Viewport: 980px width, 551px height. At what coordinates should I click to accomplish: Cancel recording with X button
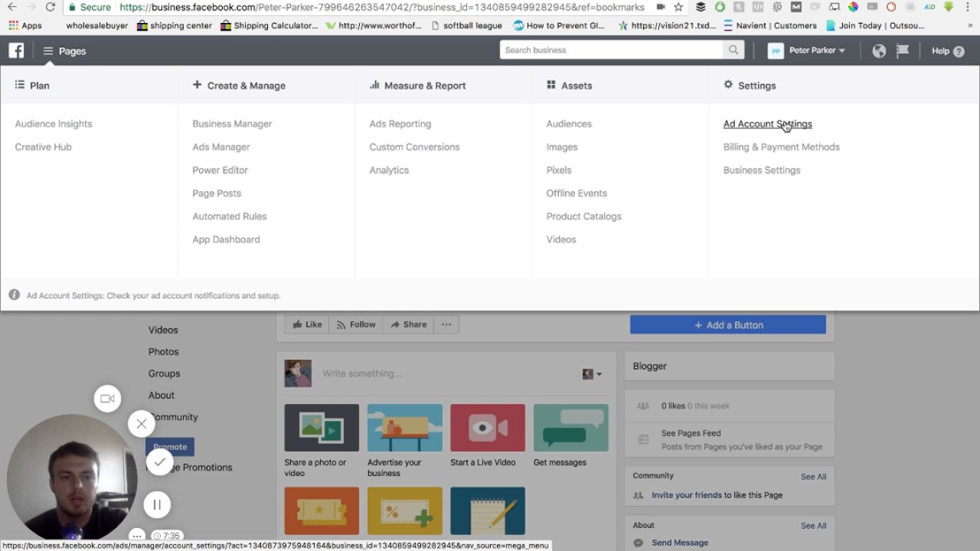tap(141, 423)
